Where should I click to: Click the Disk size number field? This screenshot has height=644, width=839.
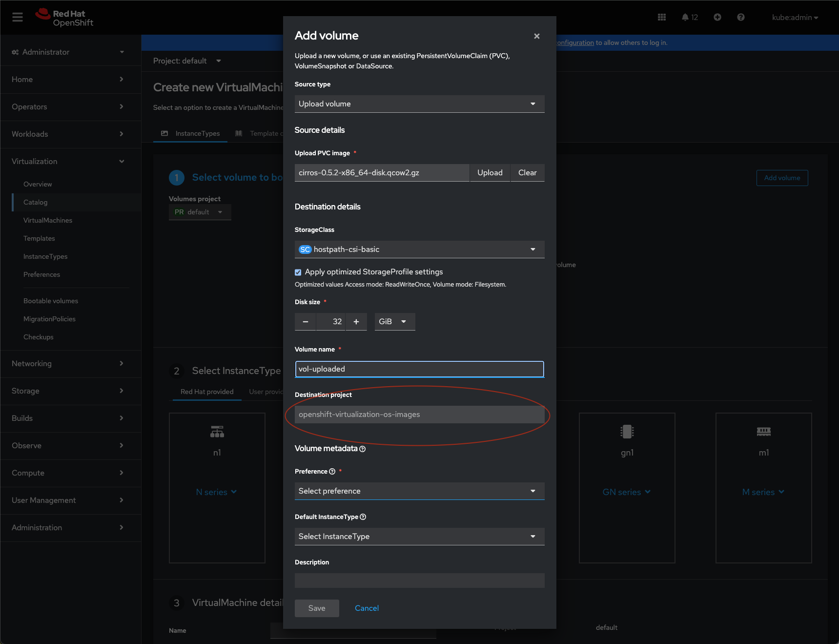[x=331, y=322]
